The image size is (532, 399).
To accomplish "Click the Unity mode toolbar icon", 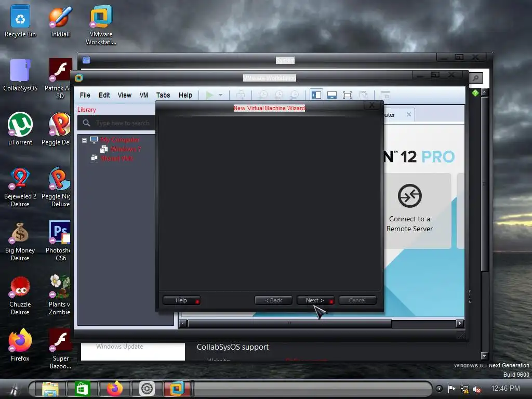I will (363, 96).
